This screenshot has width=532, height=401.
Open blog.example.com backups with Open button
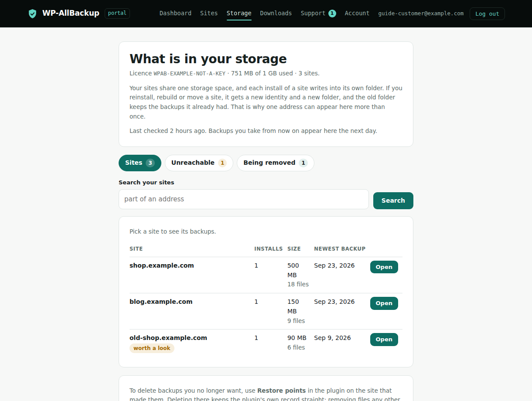tap(384, 303)
